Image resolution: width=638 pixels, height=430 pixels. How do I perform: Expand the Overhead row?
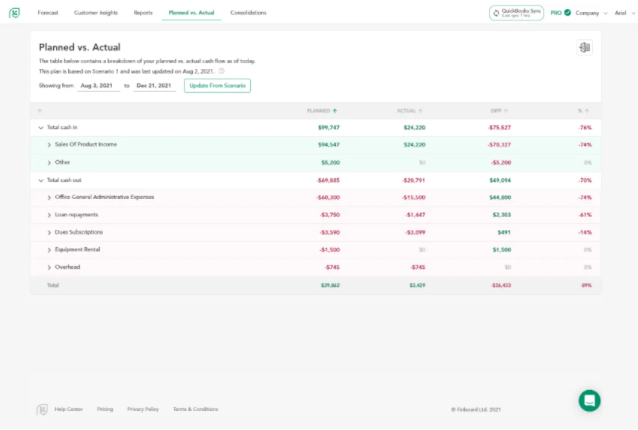pyautogui.click(x=49, y=267)
